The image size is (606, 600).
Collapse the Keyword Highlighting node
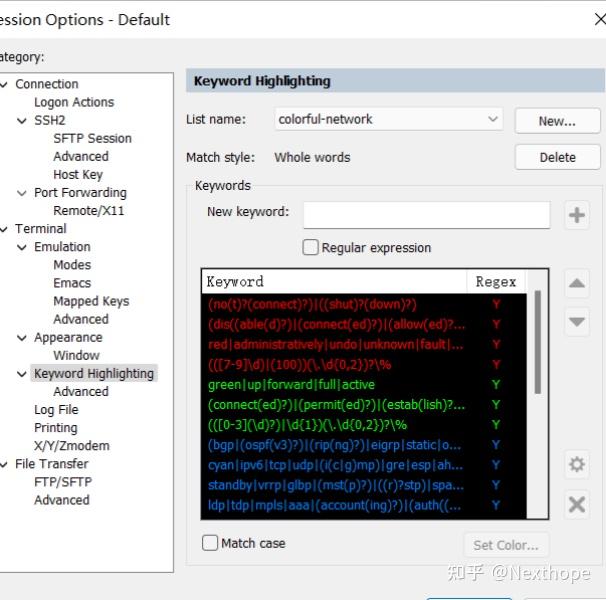click(22, 374)
